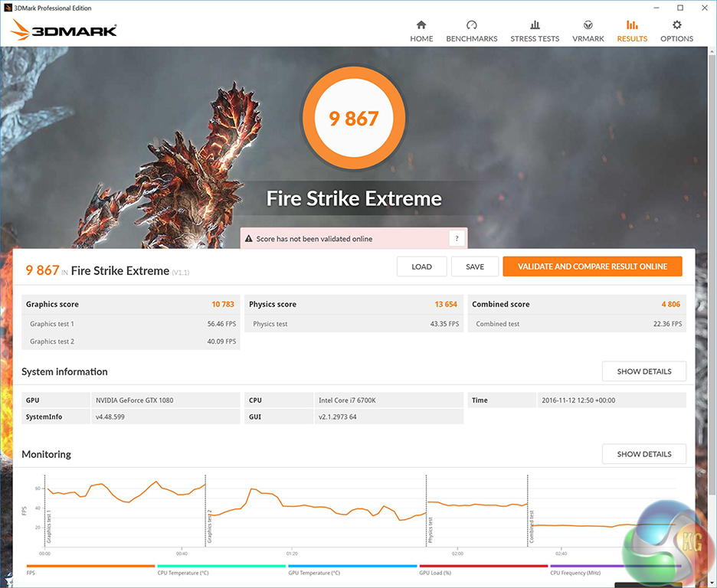The height and width of the screenshot is (588, 717).
Task: Open Benchmarks gauge icon
Action: tap(471, 24)
